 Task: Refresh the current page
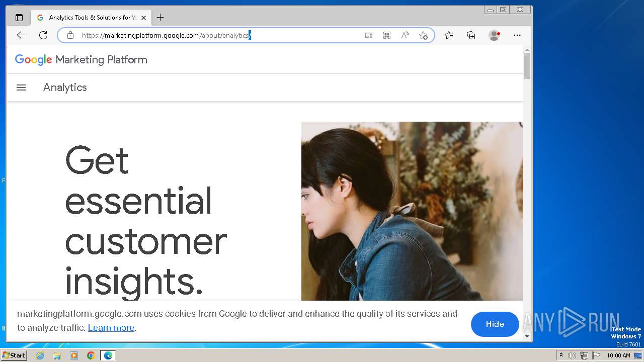tap(43, 35)
